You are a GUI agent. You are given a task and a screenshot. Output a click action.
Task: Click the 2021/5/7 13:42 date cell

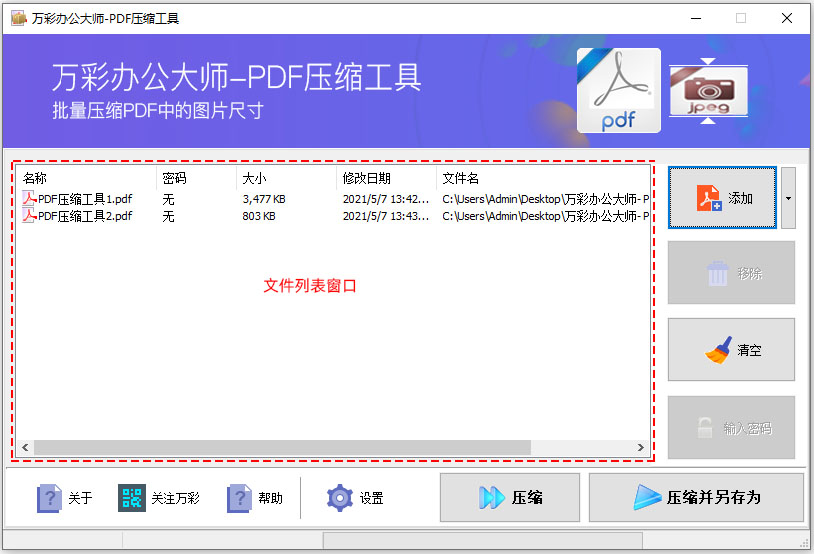pyautogui.click(x=386, y=199)
